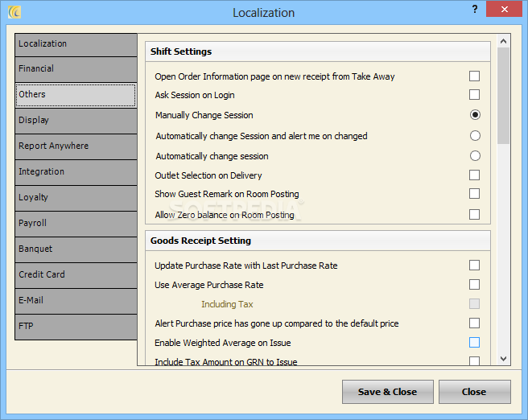This screenshot has width=528, height=420.
Task: Check Include Tax Amount on GRN to Issue
Action: pos(474,360)
